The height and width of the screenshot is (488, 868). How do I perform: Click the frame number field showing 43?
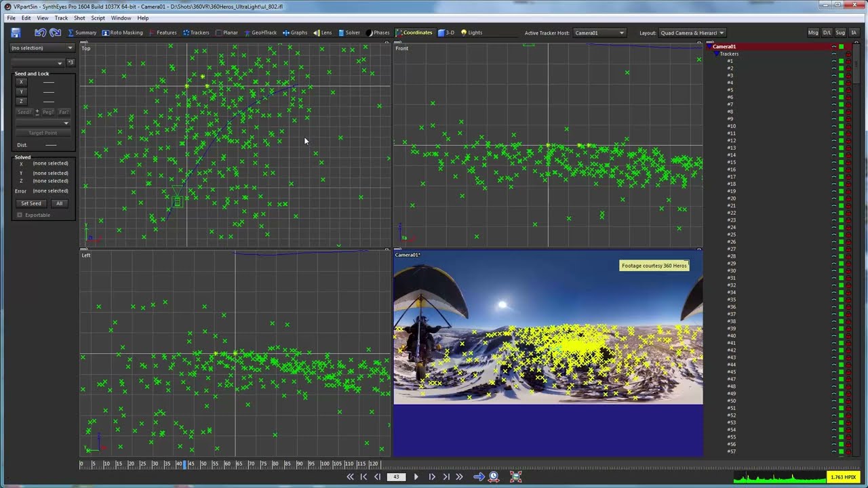pyautogui.click(x=396, y=477)
